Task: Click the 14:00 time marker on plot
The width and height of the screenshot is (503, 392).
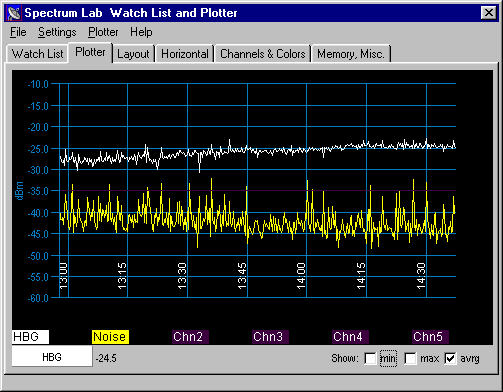Action: coord(301,276)
